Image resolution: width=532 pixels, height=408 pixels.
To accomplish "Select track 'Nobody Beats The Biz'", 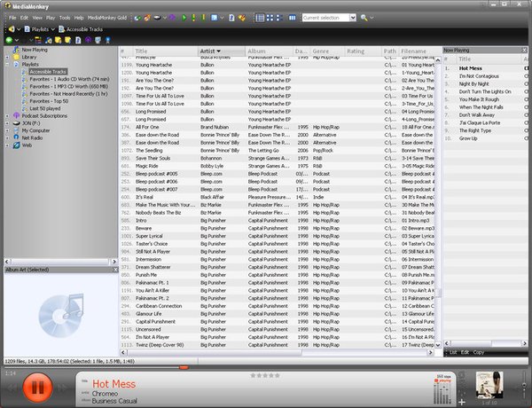I will [278, 213].
